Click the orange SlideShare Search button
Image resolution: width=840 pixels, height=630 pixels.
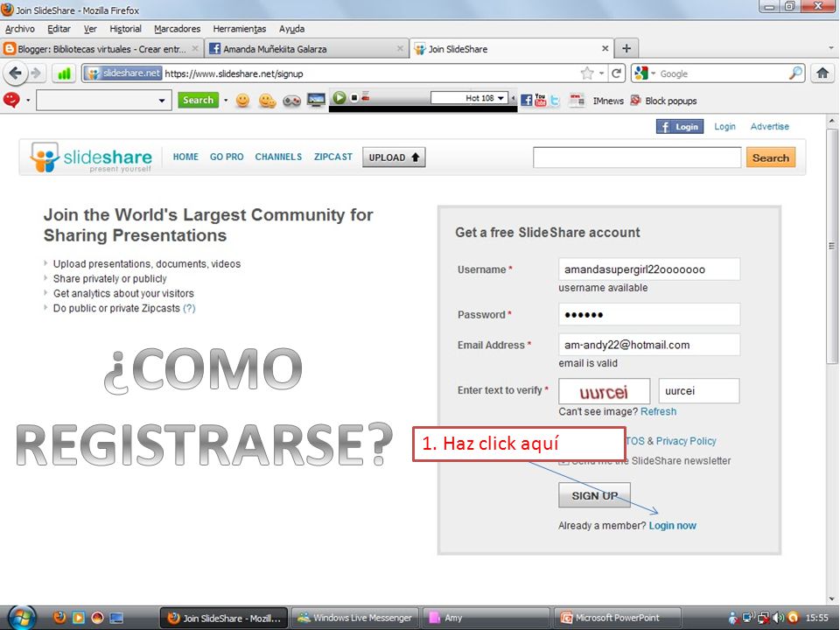pos(770,157)
